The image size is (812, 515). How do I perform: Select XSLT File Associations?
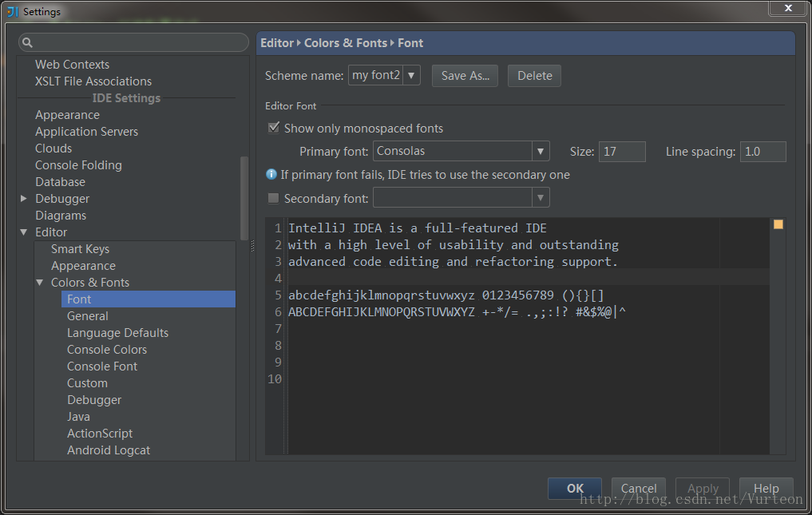tap(93, 81)
